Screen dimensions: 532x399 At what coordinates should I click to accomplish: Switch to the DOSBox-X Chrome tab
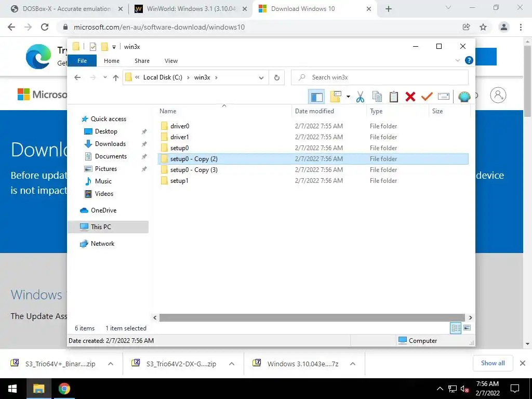(66, 9)
